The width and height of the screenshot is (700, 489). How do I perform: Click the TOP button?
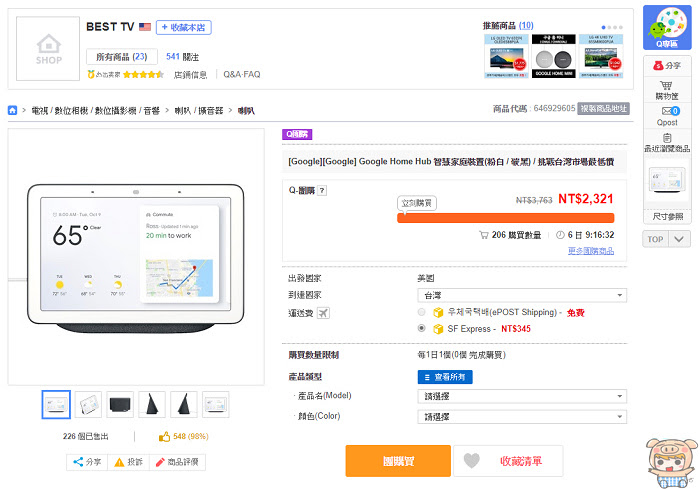click(x=655, y=239)
